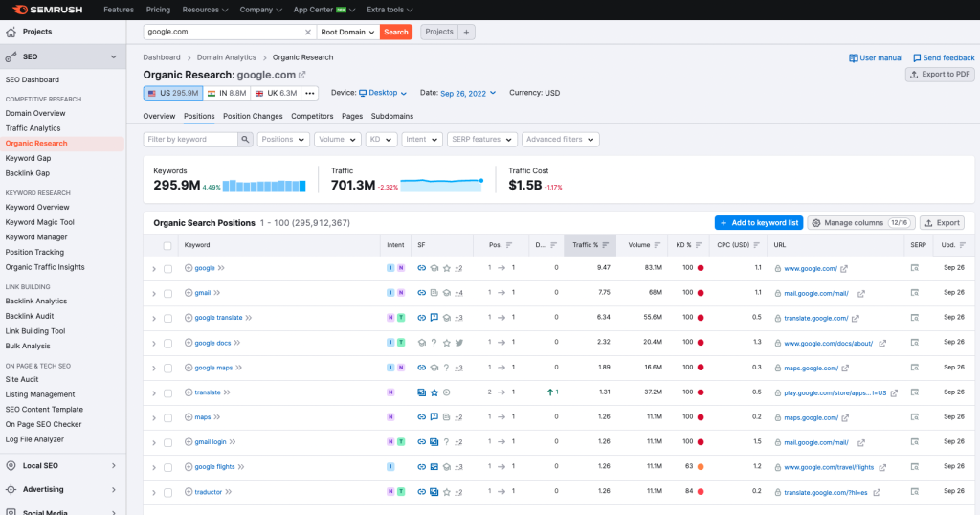Image resolution: width=980 pixels, height=515 pixels.
Task: Open Send feedback link
Action: click(x=943, y=58)
